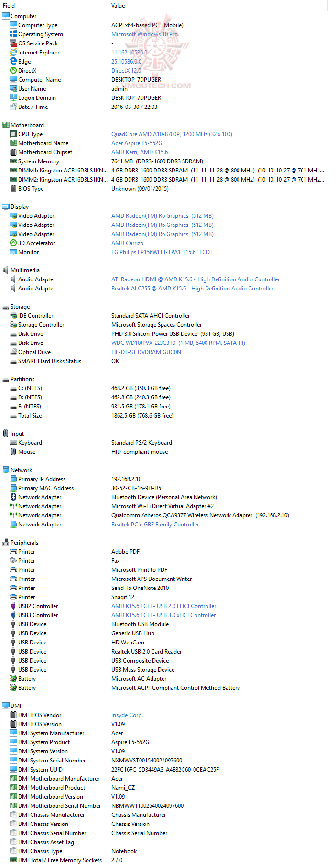Image resolution: width=336 pixels, height=868 pixels.
Task: Click the Operating System Windows icon
Action: point(13,34)
